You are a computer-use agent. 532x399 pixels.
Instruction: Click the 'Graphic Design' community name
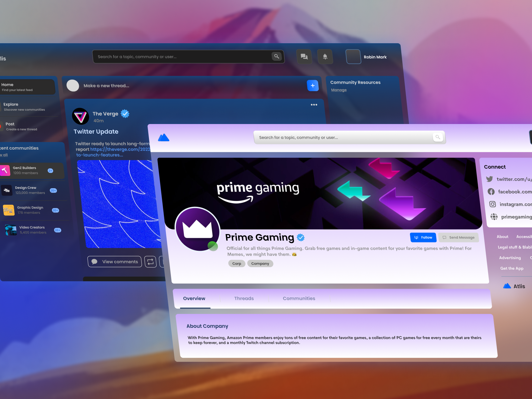(30, 207)
